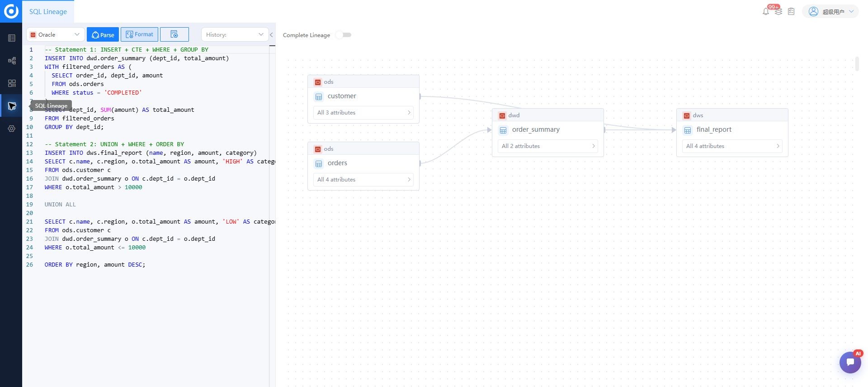Screen dimensions: 868x387
Task: Open the dashboard grid icon in sidebar
Action: [x=12, y=83]
